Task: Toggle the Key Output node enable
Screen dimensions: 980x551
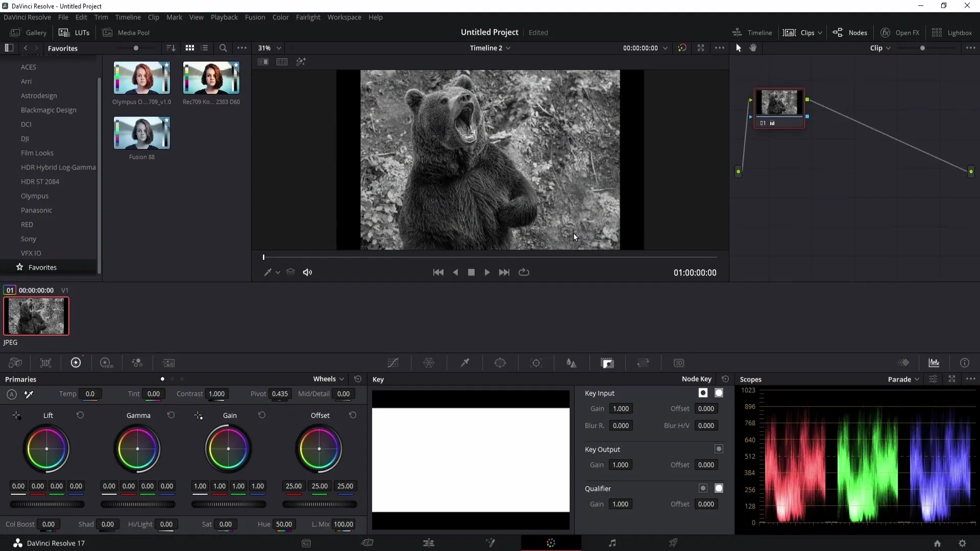Action: pos(719,449)
